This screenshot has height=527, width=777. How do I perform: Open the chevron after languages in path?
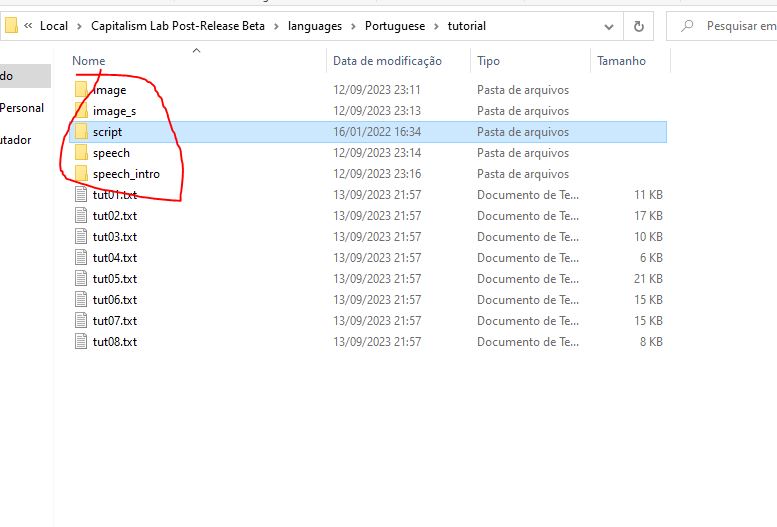(353, 26)
